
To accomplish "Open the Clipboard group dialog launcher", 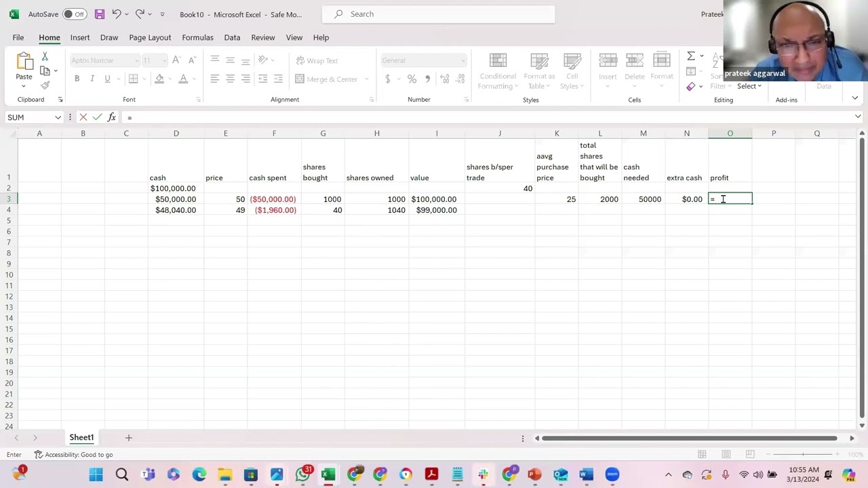I will (x=60, y=100).
